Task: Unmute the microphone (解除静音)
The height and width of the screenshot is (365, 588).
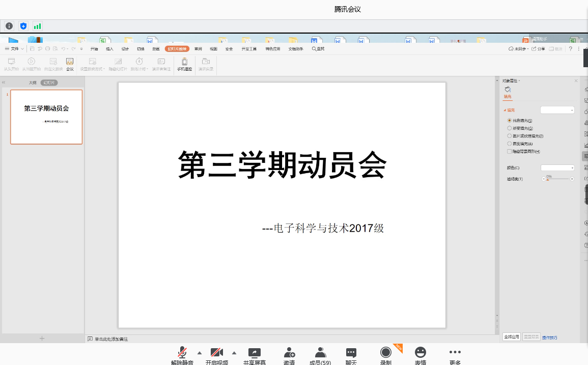Action: [x=182, y=353]
